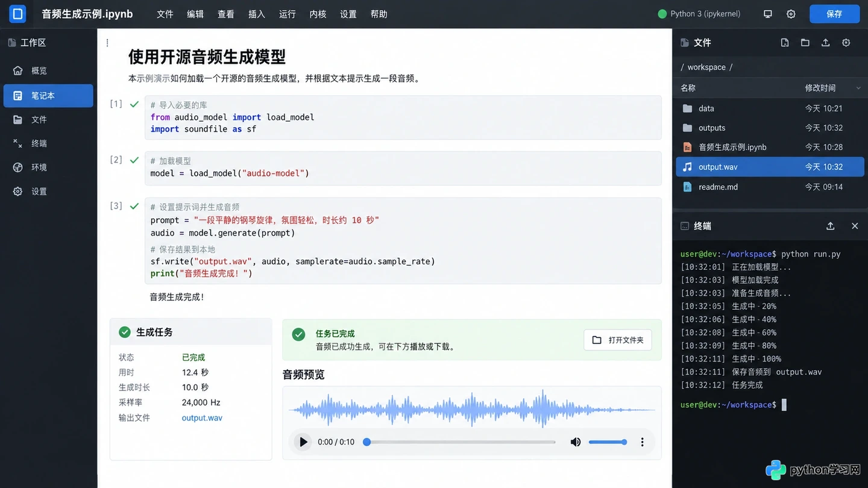Mute audio with the speaker icon

576,442
